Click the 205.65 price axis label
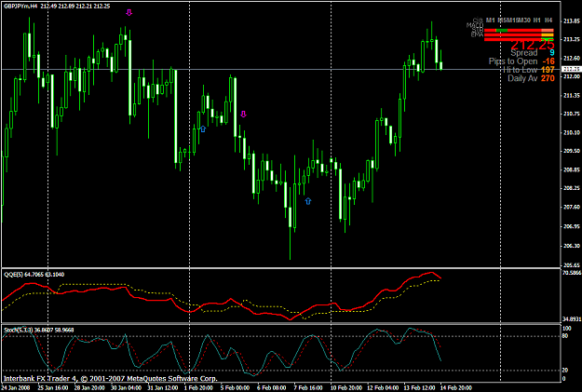582x392 pixels. click(572, 265)
